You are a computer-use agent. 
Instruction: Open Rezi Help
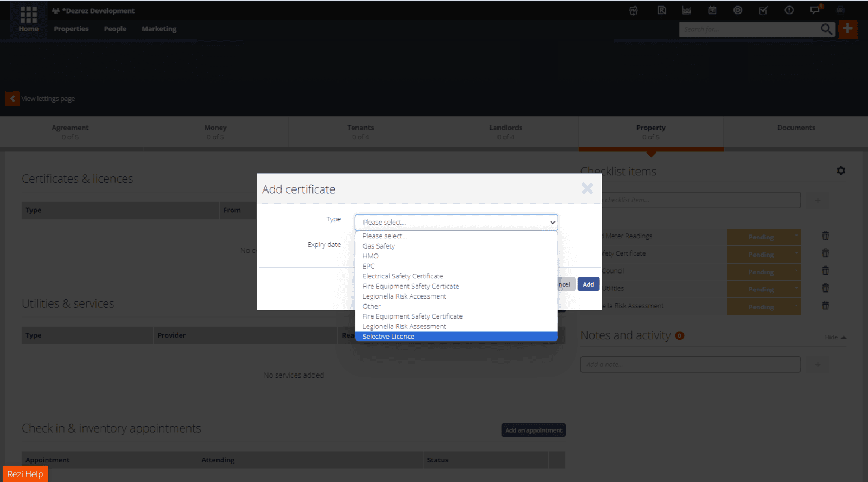[x=25, y=474]
